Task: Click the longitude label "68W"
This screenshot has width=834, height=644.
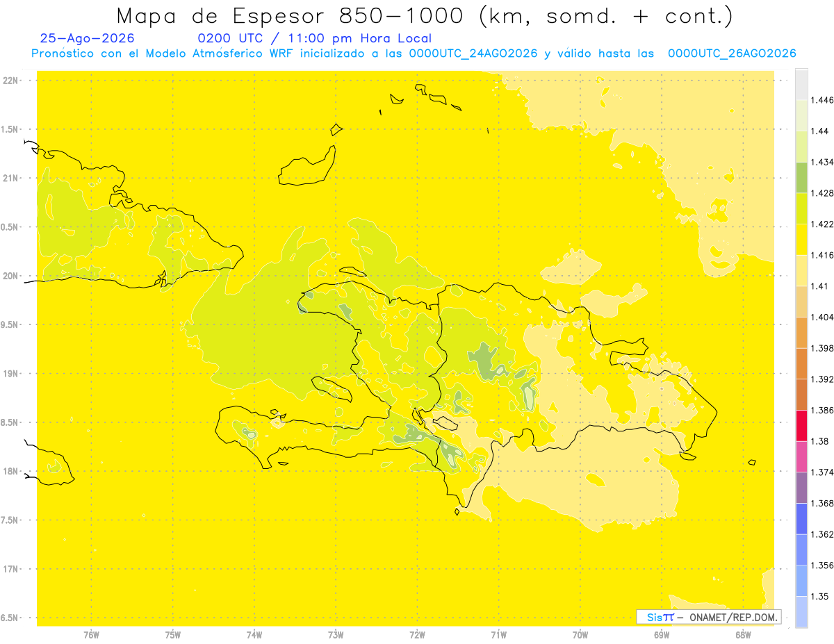Action: tap(743, 635)
